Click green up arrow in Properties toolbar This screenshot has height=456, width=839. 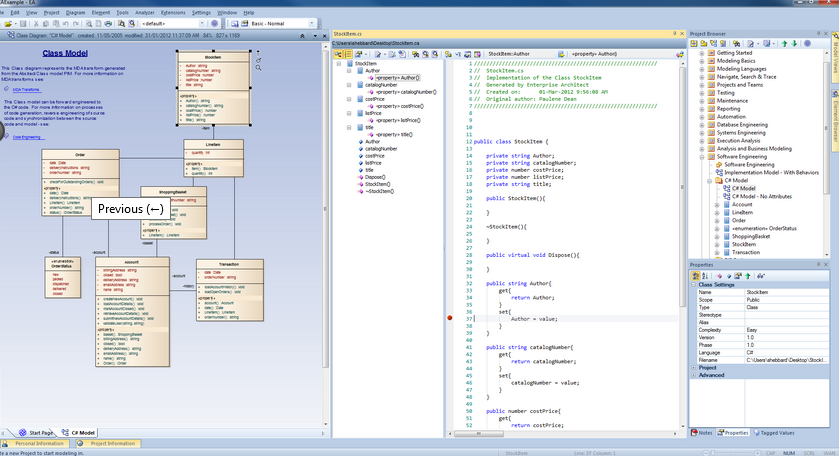[748, 276]
